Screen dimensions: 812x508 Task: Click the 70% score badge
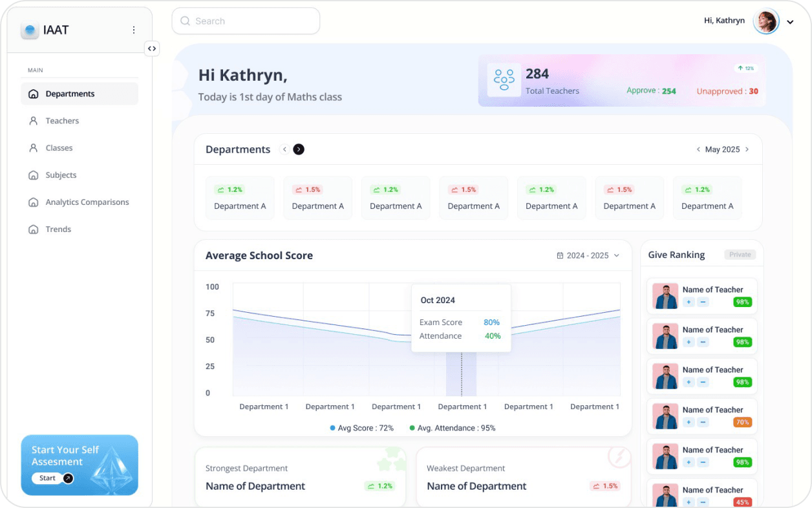coord(742,422)
